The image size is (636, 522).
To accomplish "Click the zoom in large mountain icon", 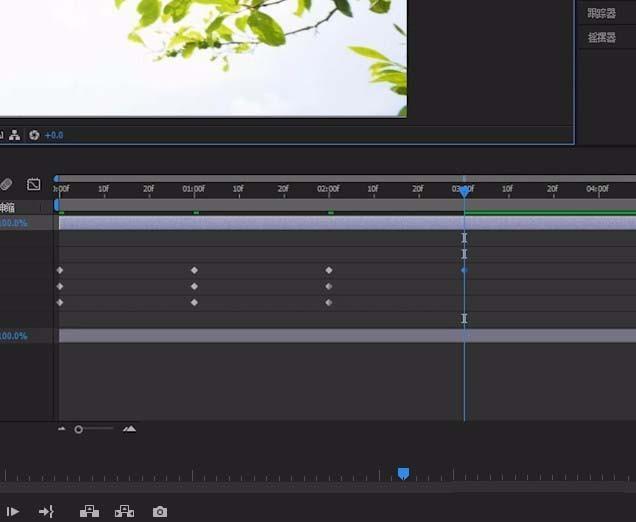I will click(x=129, y=429).
